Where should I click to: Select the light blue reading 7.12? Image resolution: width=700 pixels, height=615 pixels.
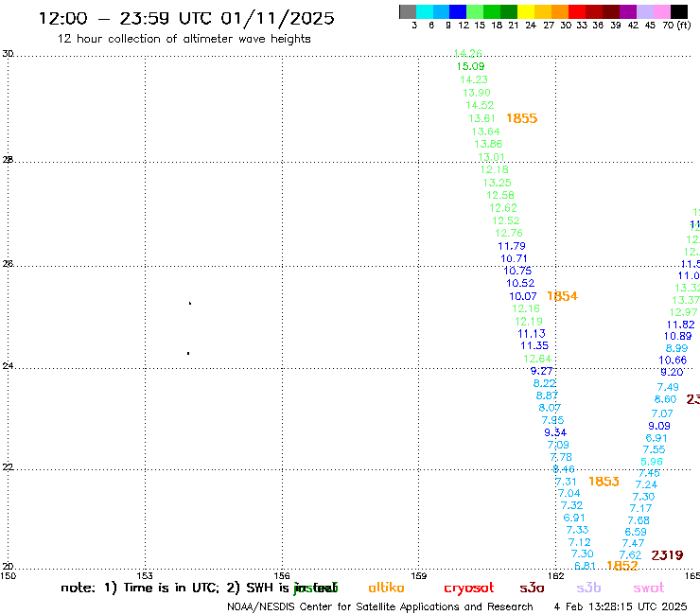pyautogui.click(x=579, y=543)
